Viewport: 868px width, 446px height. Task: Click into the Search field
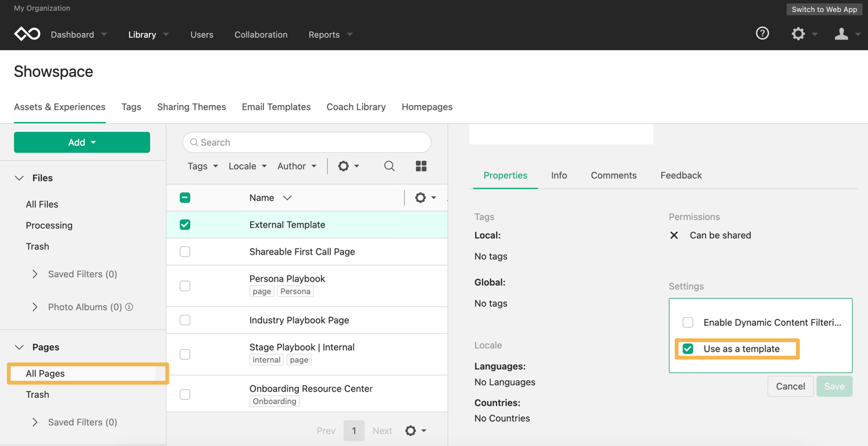[307, 142]
